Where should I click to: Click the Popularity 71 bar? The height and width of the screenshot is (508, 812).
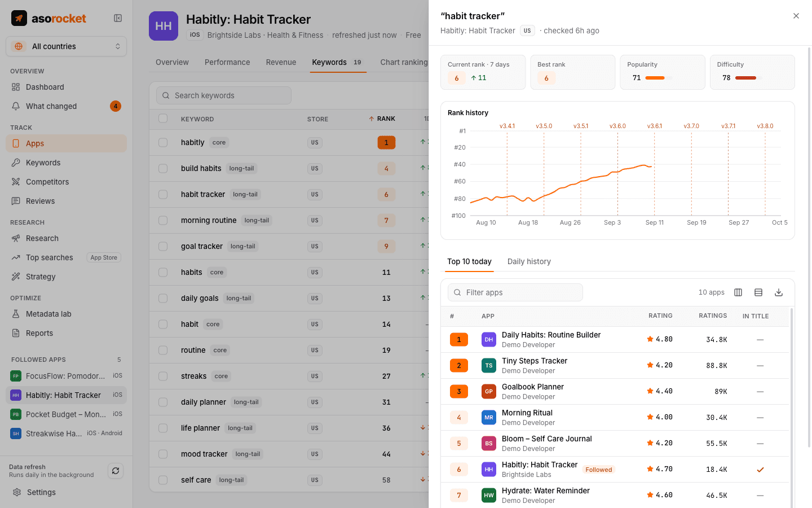[x=659, y=78]
